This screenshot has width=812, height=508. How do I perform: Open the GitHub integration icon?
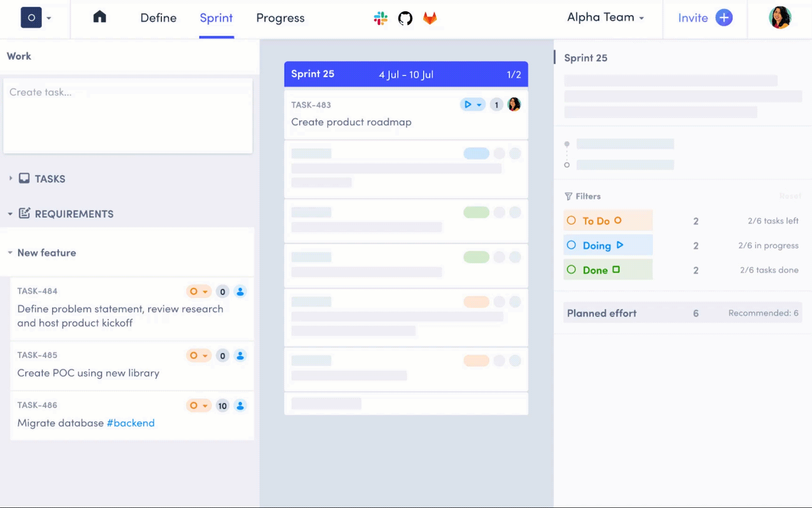[406, 18]
